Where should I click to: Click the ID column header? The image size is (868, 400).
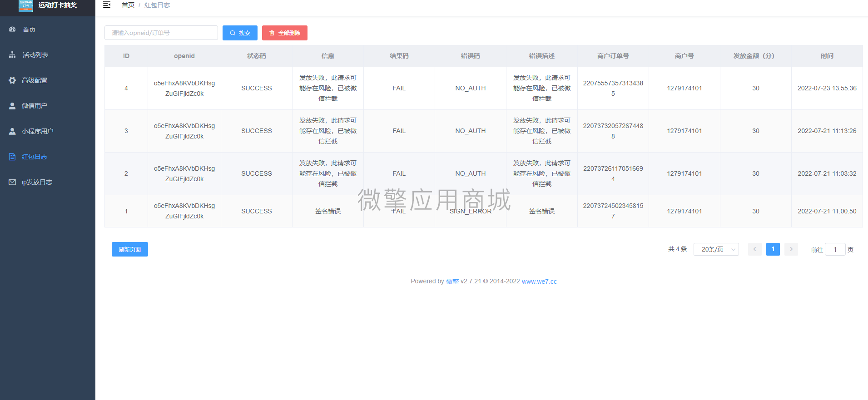tap(126, 56)
